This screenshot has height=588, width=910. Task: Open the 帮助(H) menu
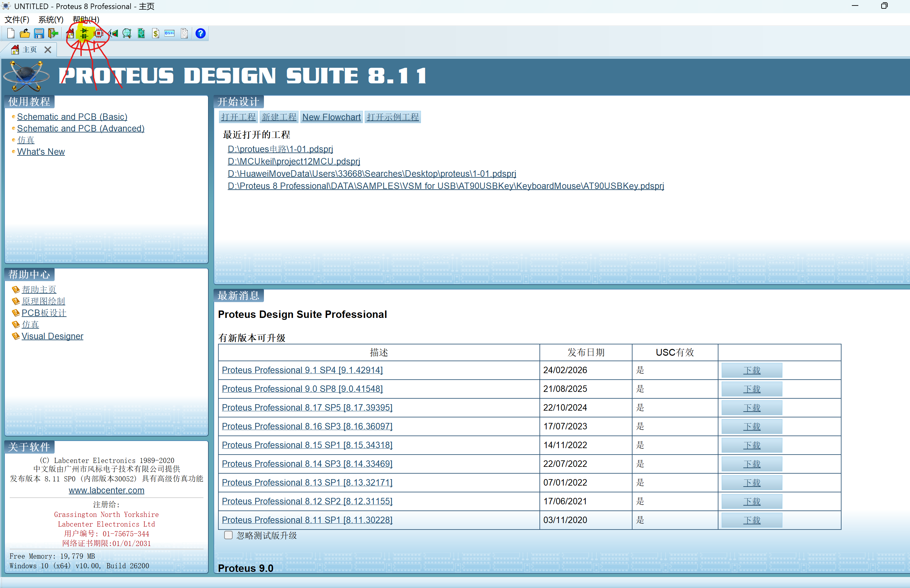pyautogui.click(x=86, y=19)
